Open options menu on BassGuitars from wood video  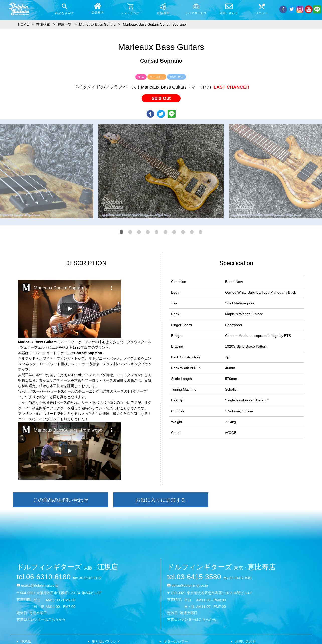coord(112,430)
